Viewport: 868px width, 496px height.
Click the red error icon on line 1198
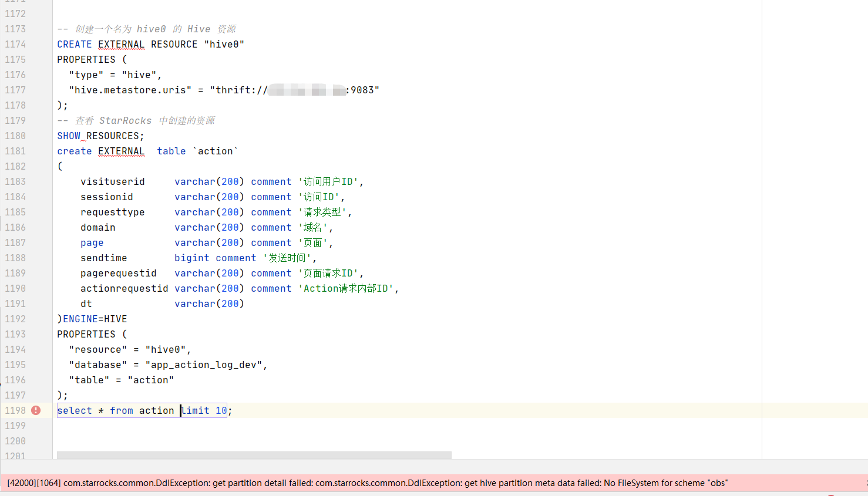coord(36,410)
